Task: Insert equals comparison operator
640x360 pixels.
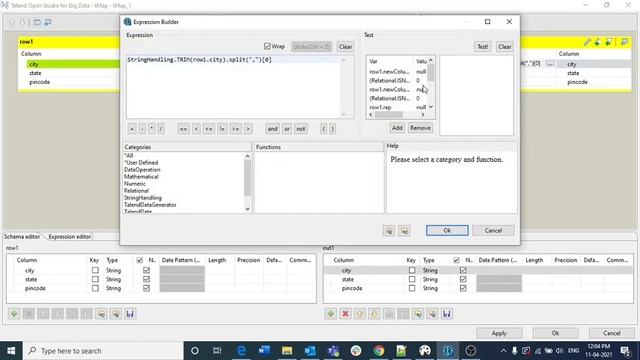Action: pyautogui.click(x=183, y=129)
